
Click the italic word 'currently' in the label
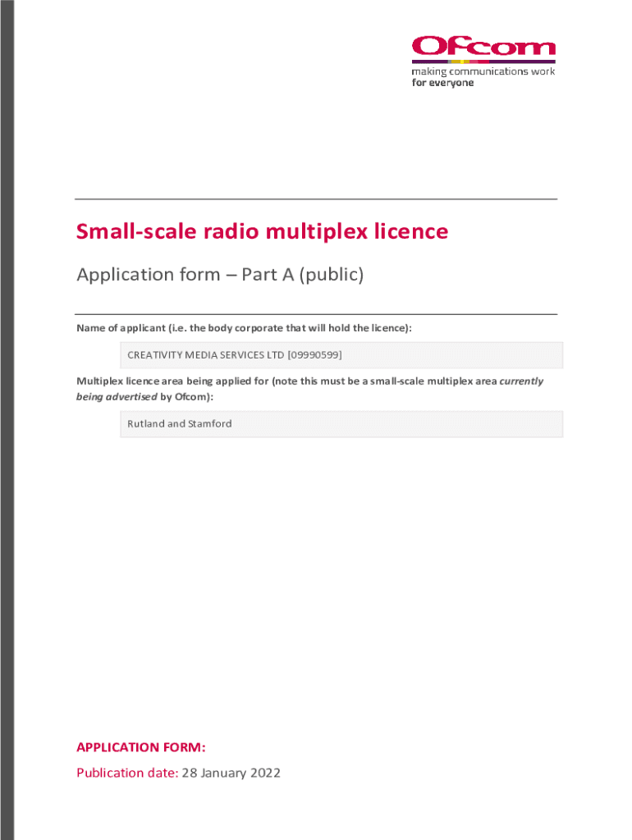(x=521, y=381)
